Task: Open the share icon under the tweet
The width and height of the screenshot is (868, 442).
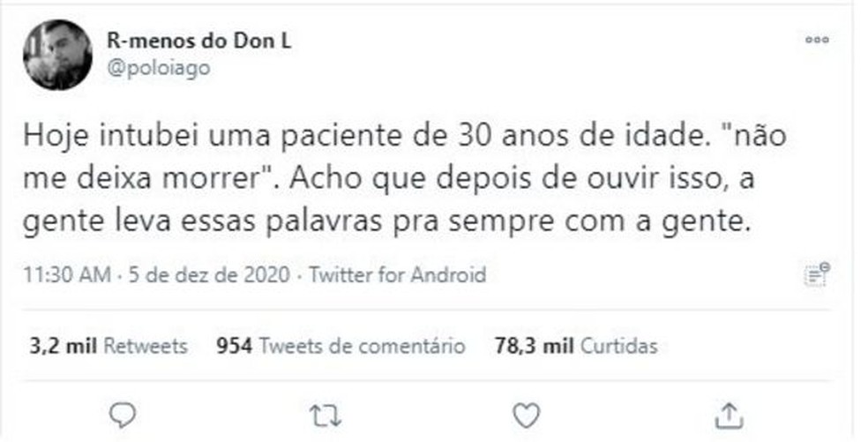Action: pyautogui.click(x=729, y=414)
